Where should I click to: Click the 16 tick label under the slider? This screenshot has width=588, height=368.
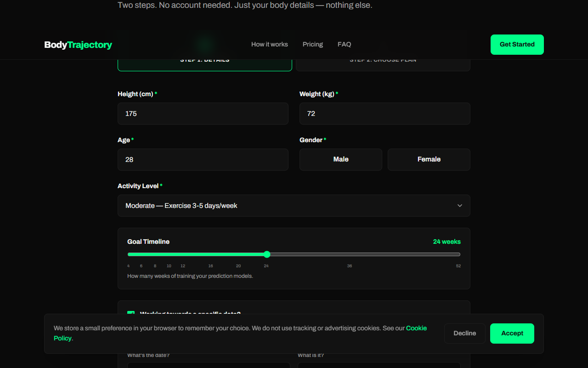coord(211,266)
